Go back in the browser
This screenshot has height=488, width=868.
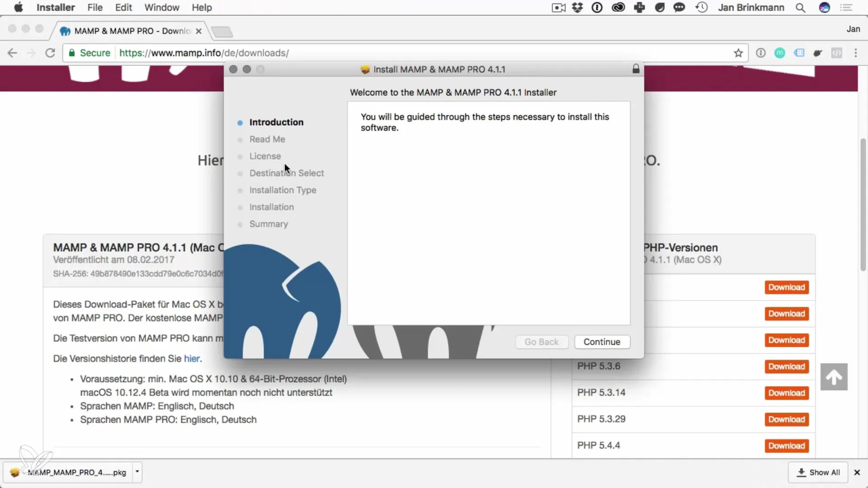click(x=12, y=53)
